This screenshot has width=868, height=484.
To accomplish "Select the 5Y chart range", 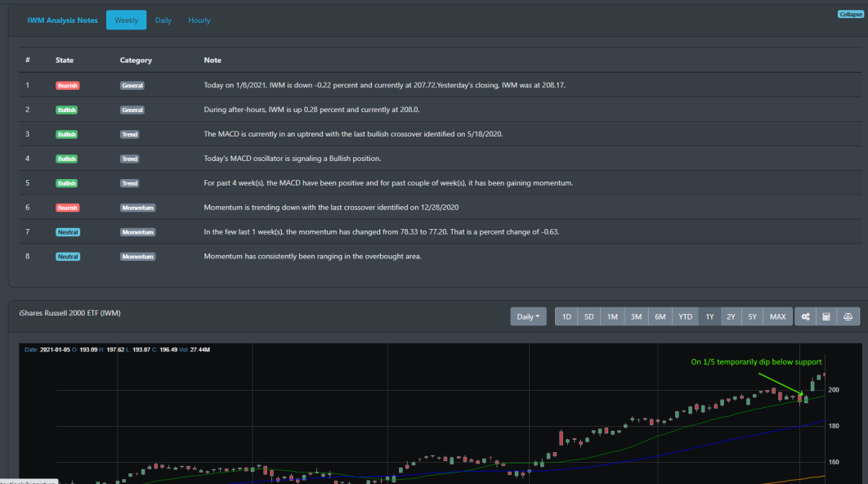I will [x=752, y=316].
